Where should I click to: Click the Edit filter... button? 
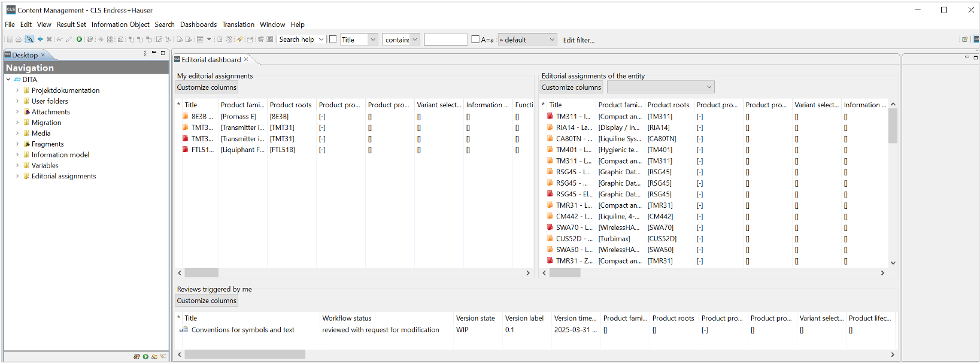pos(578,40)
